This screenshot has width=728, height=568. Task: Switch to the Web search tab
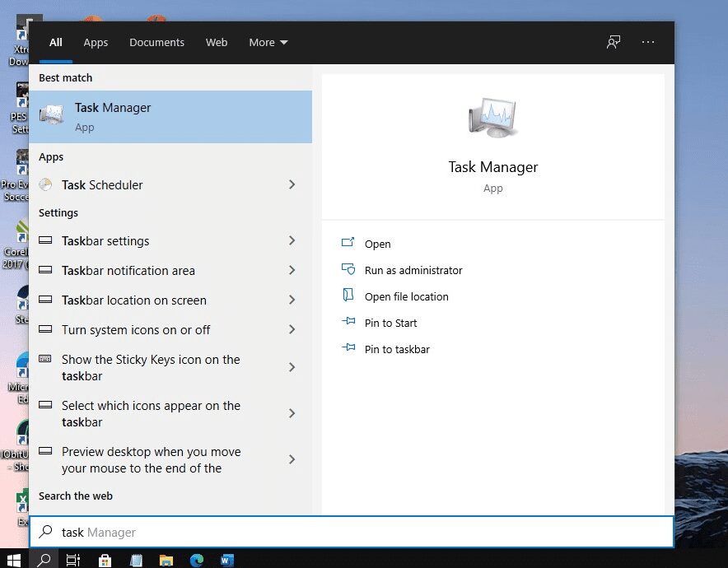point(217,42)
